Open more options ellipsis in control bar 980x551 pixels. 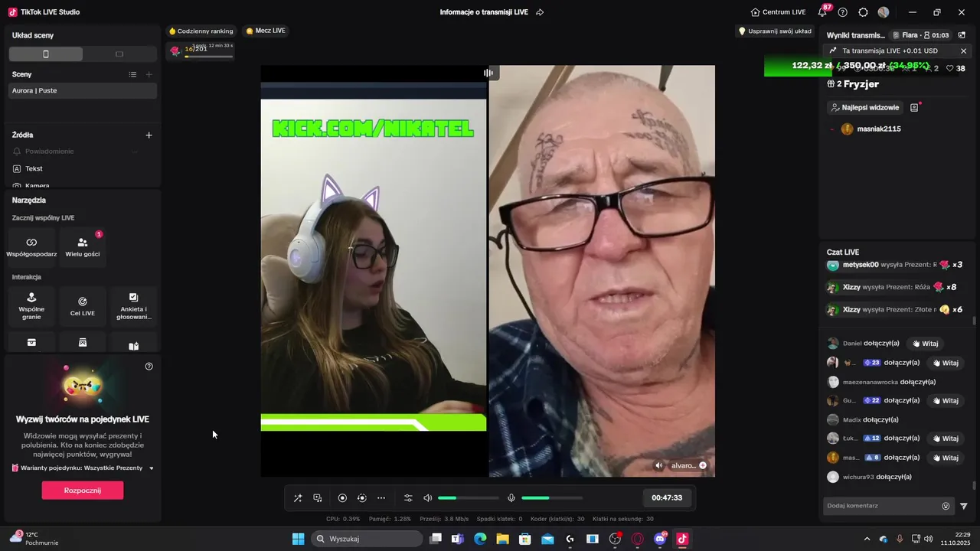pos(381,498)
